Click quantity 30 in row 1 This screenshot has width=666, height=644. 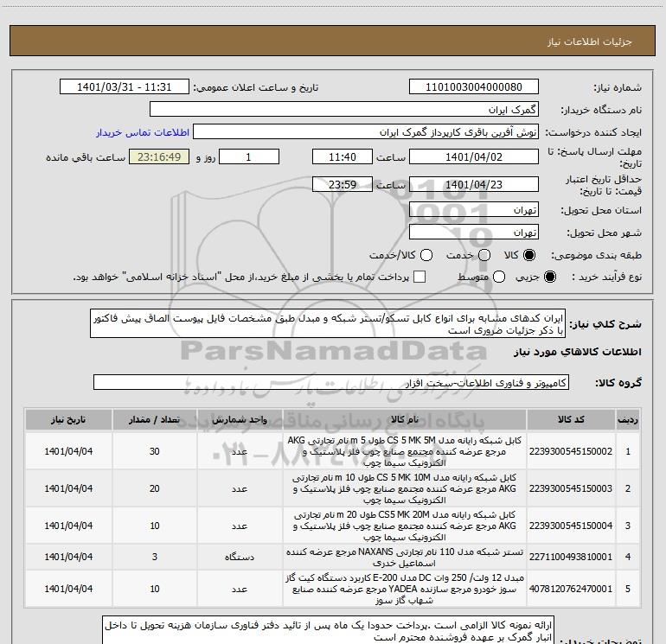click(x=155, y=451)
